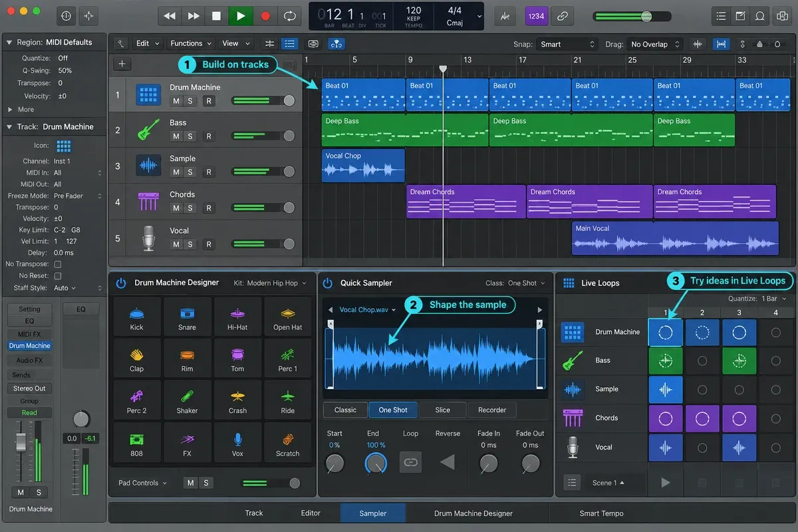Enable the No Transpose checkbox
The image size is (798, 532).
click(57, 264)
